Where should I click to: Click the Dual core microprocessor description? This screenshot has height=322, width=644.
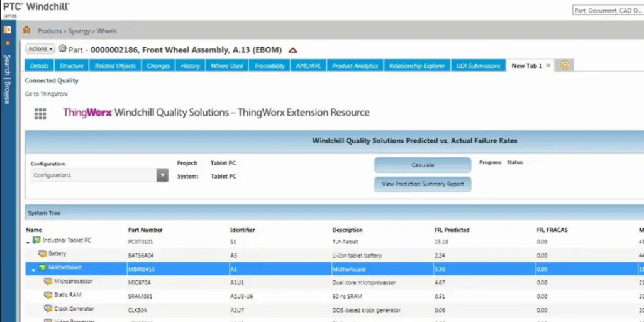tap(364, 282)
